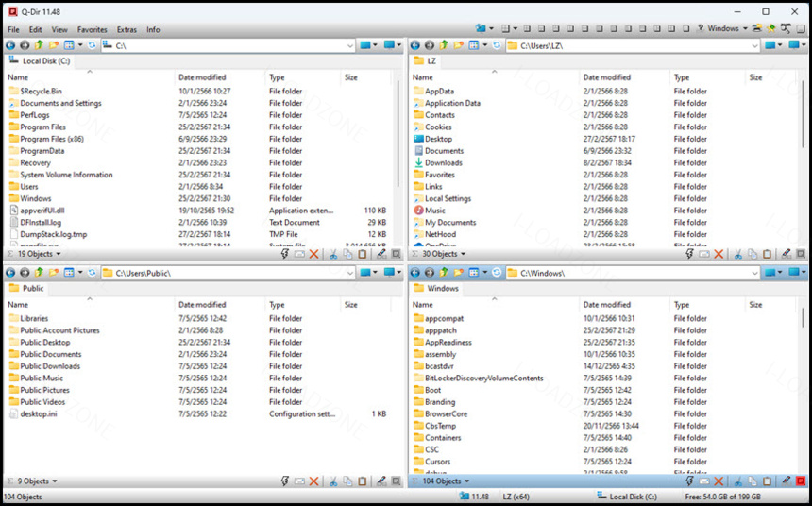Screen dimensions: 812x506
Task: Refresh the C:\Windows\ pane
Action: pos(497,273)
